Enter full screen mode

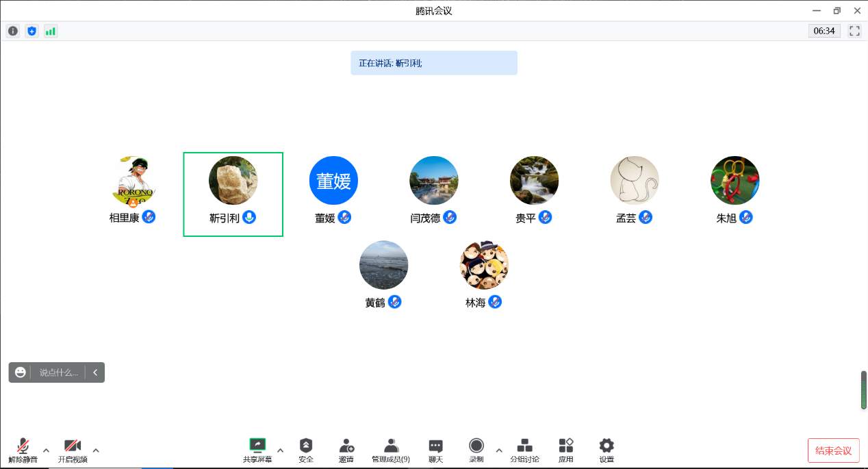coord(854,31)
